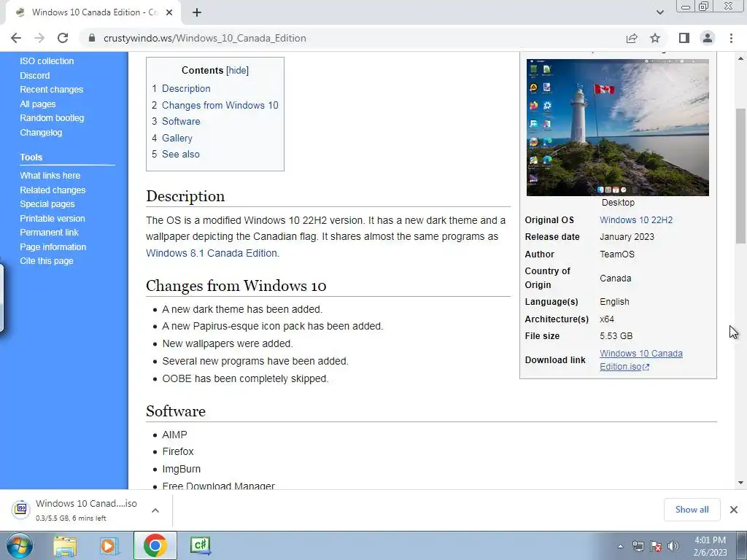Click the ISO file icon in download bar
Screen dimensions: 747x560
(21, 509)
